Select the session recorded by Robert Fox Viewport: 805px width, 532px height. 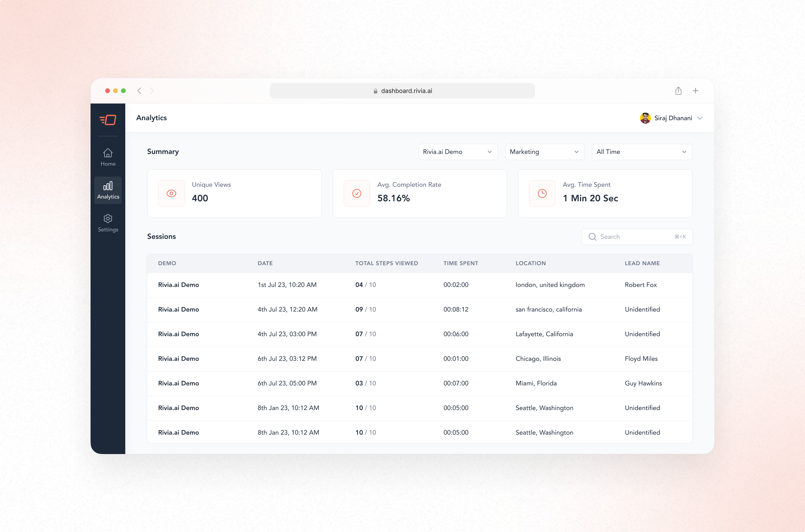click(x=407, y=285)
